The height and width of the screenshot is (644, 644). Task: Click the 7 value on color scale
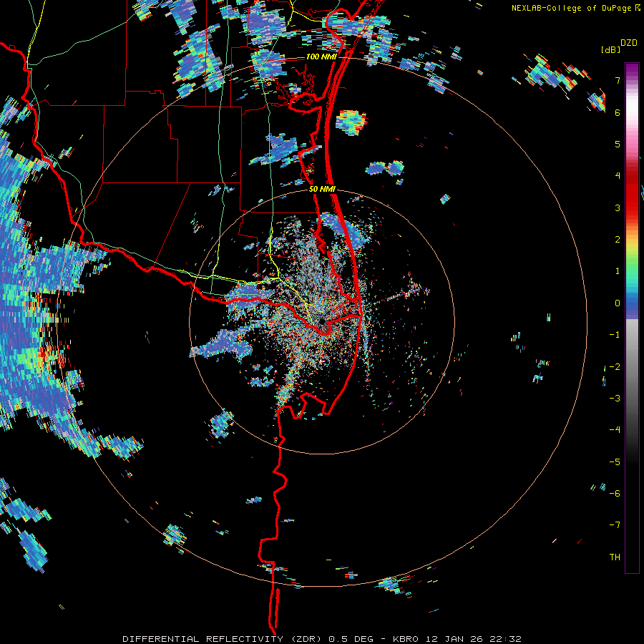coord(618,80)
